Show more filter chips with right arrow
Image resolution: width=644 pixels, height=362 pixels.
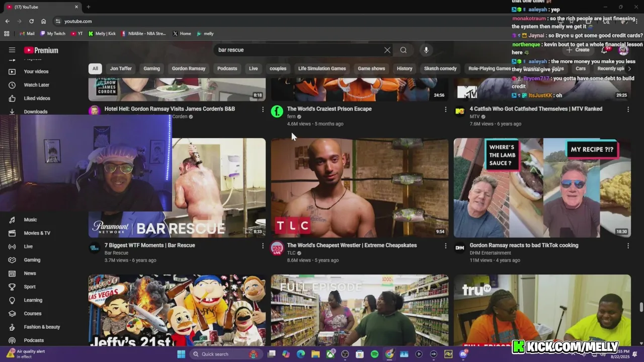coord(629,68)
